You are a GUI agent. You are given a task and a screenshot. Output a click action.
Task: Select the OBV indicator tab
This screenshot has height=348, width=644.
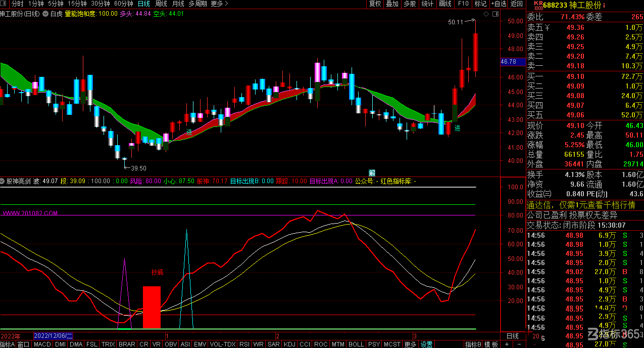click(171, 344)
